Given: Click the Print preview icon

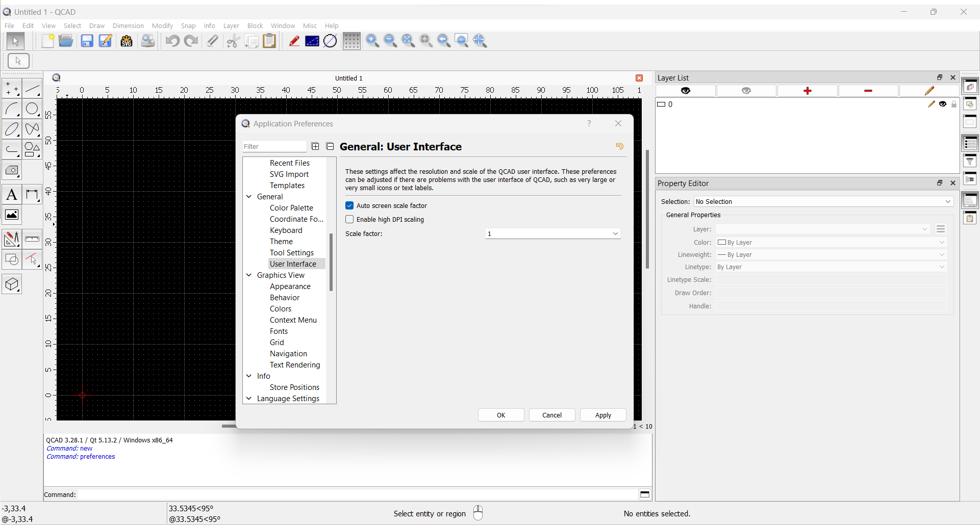Looking at the screenshot, I should click(x=148, y=41).
